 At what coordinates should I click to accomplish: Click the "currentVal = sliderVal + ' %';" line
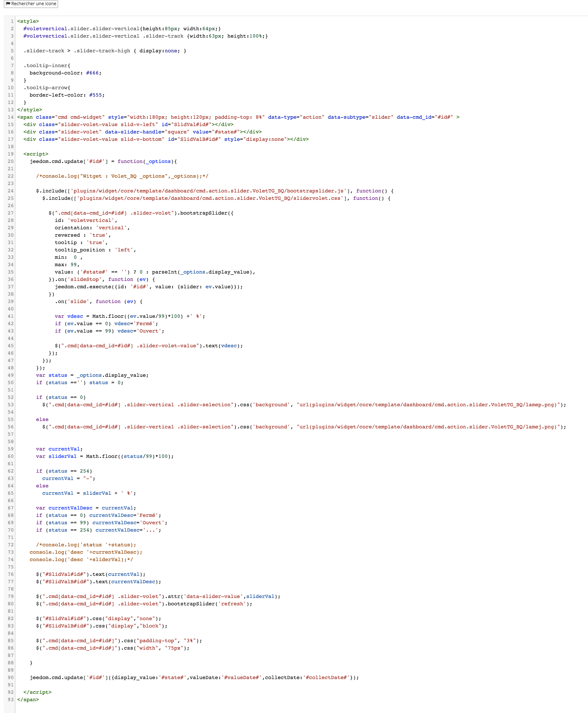point(89,493)
